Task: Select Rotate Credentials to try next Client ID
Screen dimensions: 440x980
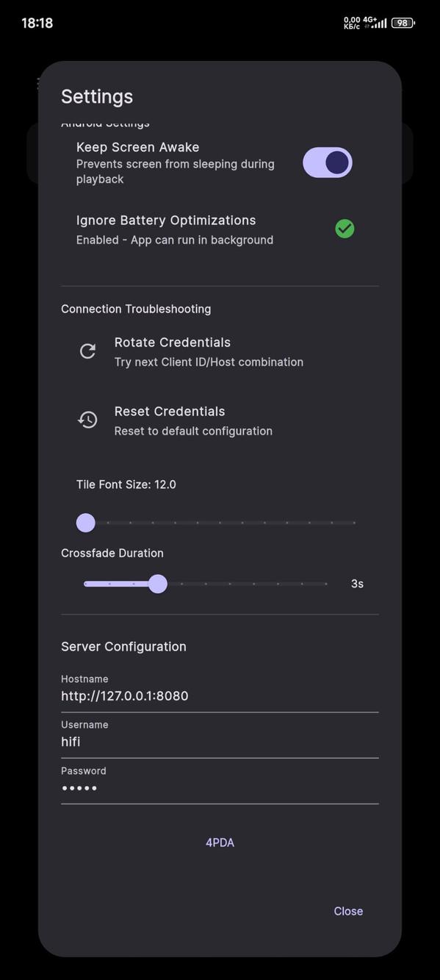Action: coord(172,342)
